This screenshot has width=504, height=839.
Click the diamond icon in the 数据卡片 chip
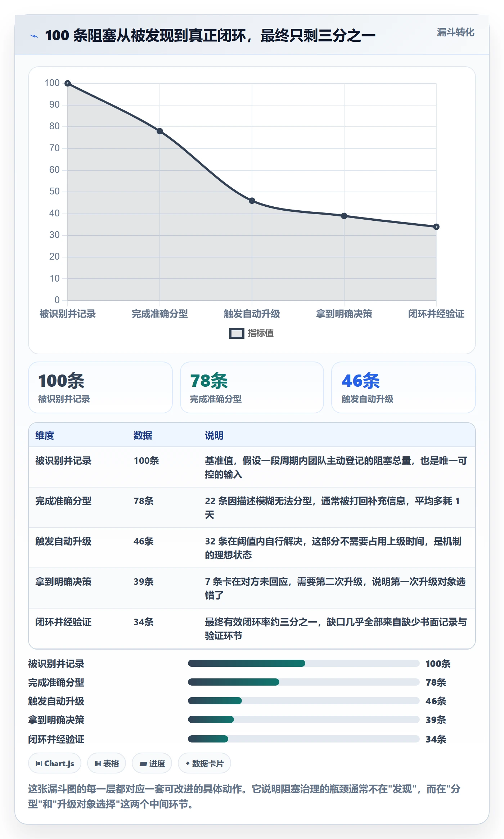pos(188,763)
